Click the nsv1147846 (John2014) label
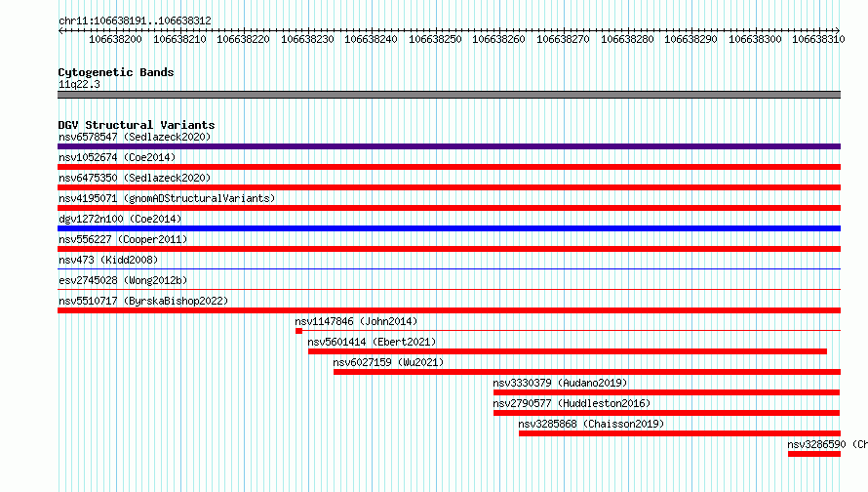This screenshot has width=868, height=492. [x=356, y=321]
